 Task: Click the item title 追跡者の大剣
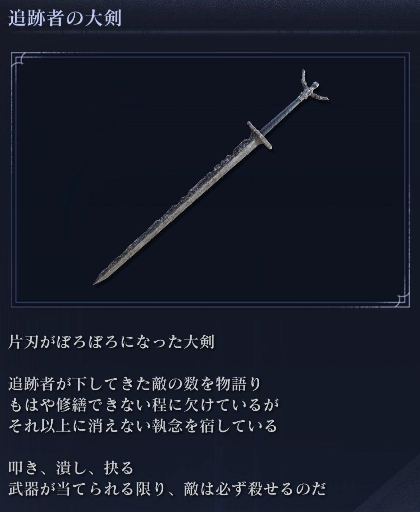point(65,18)
